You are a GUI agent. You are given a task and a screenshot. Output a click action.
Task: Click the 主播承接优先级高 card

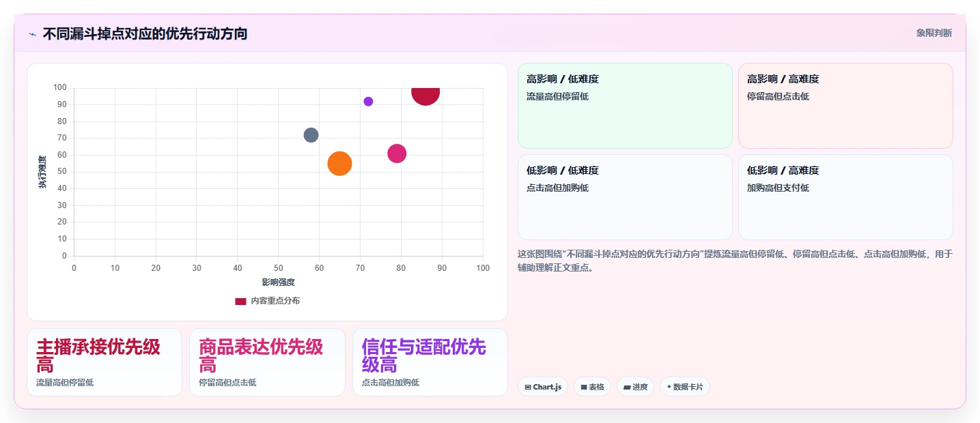104,362
